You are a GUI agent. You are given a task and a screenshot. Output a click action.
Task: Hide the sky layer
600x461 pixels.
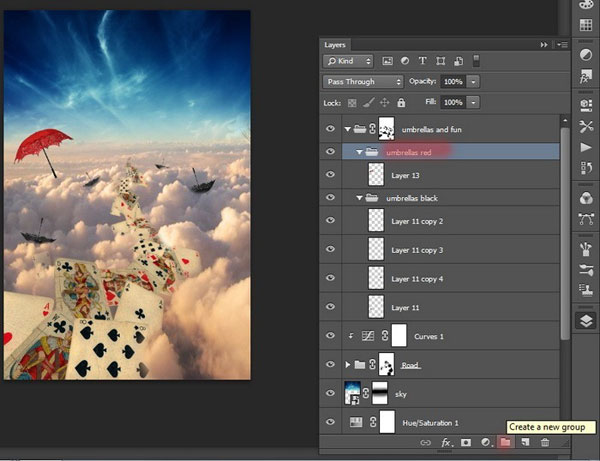point(330,393)
